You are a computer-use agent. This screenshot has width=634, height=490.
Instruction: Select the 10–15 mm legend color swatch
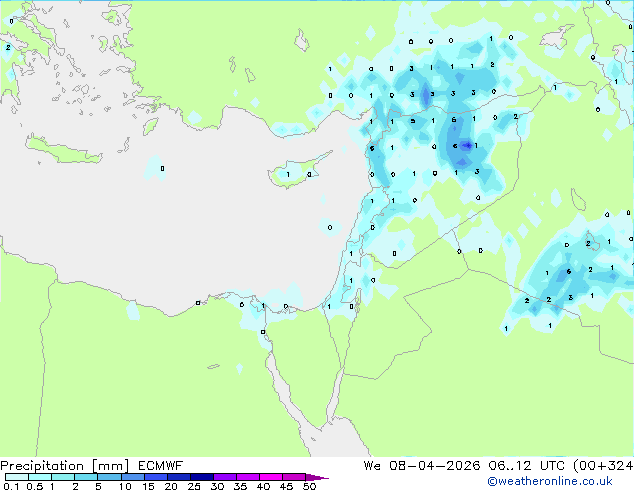tap(132, 477)
